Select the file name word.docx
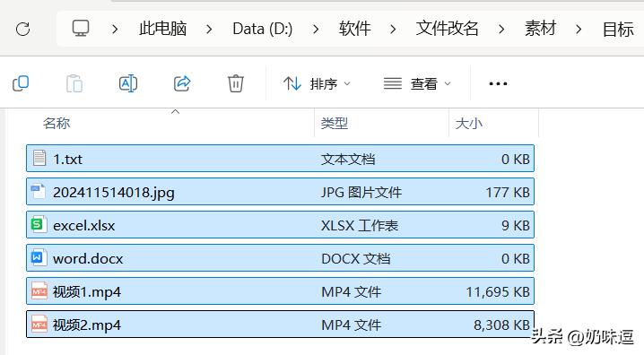The image size is (644, 355). (x=88, y=258)
